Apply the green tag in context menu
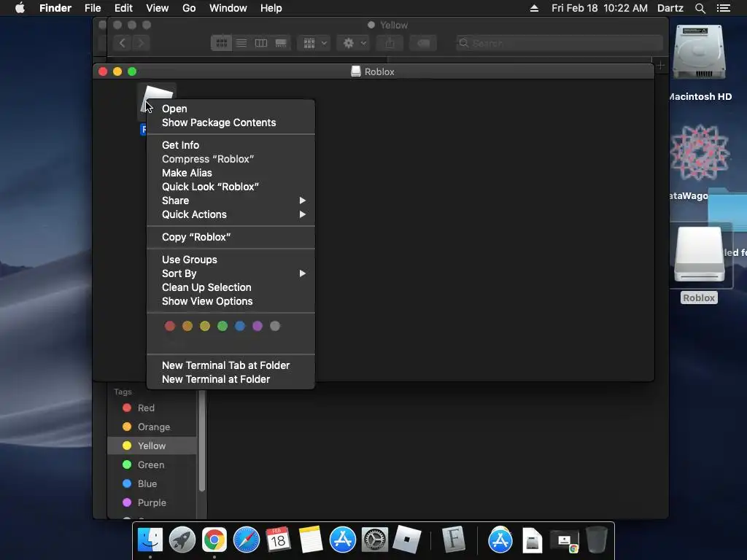Screen dimensions: 747x560 (x=222, y=326)
